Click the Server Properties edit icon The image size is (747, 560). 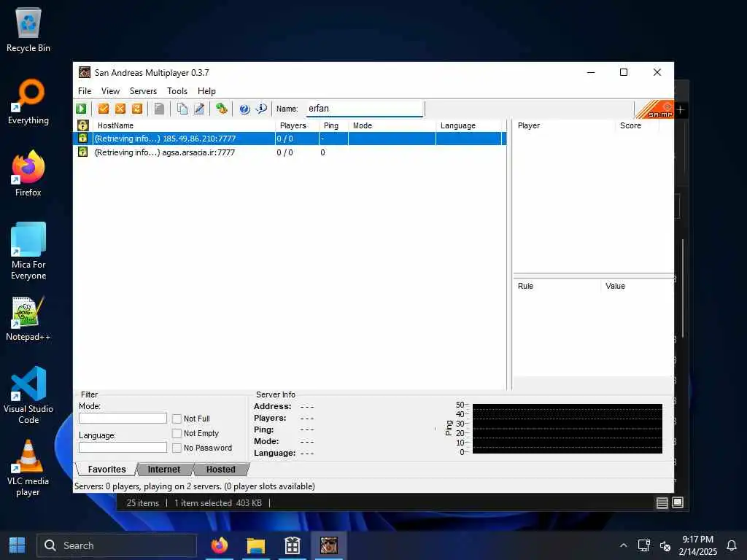[x=199, y=109]
